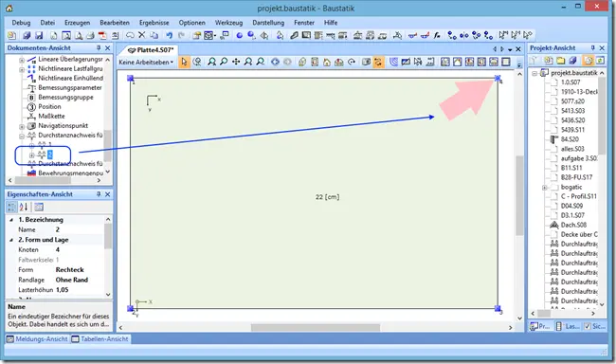Collapse the 1. Bezeichnung property group
Viewport: 616px width, 364px height.
coord(11,220)
